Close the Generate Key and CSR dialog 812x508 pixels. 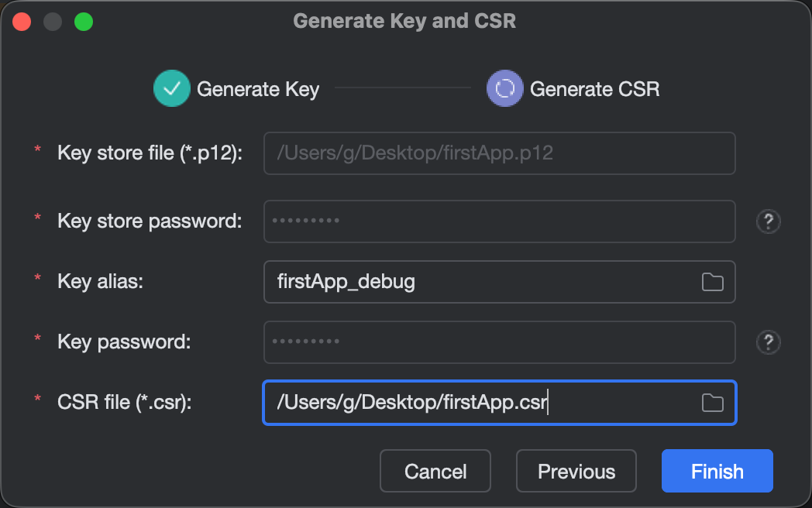[22, 21]
